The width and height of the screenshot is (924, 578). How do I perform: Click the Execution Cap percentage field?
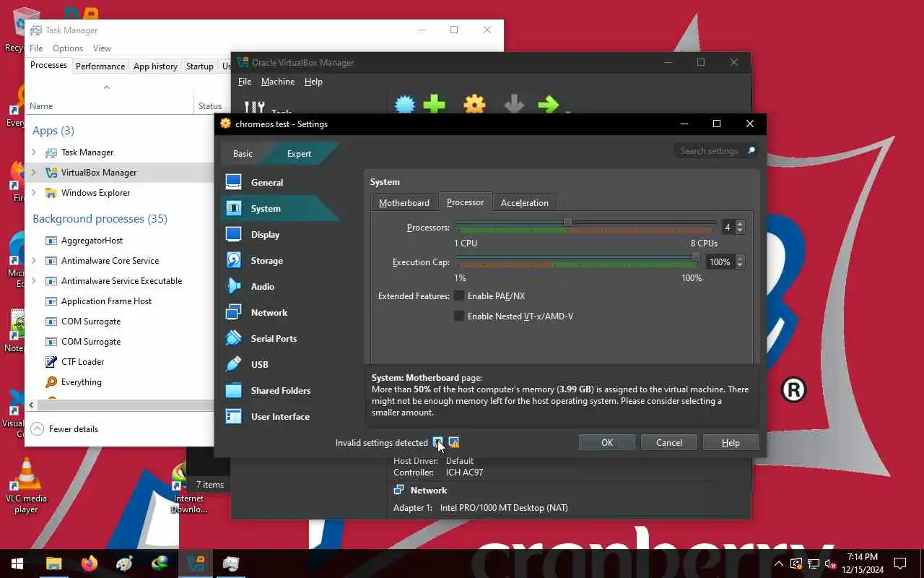720,262
